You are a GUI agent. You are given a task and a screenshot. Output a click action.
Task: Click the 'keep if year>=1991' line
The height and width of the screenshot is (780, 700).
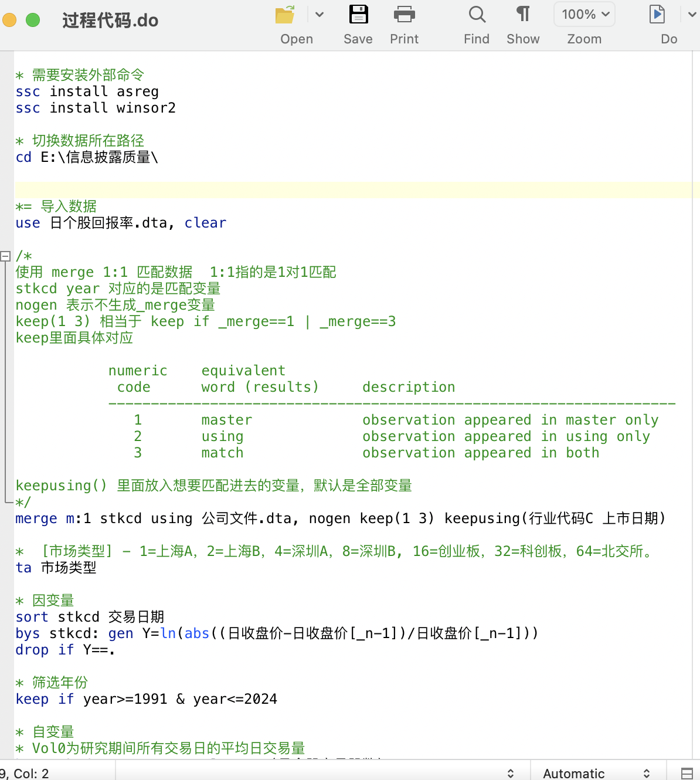coord(147,699)
